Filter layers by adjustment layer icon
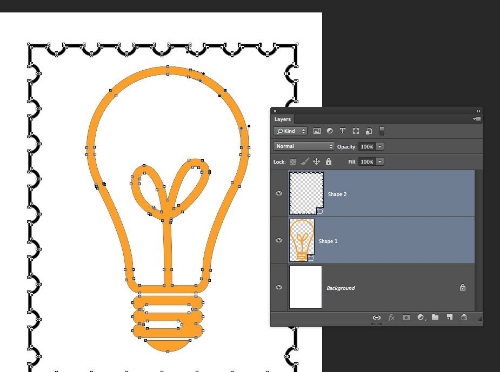This screenshot has height=372, width=500. (x=330, y=131)
